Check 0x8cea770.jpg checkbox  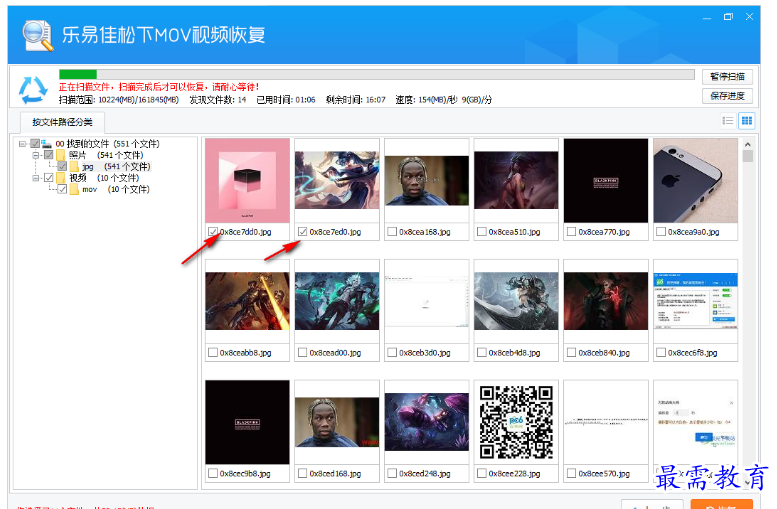(571, 231)
